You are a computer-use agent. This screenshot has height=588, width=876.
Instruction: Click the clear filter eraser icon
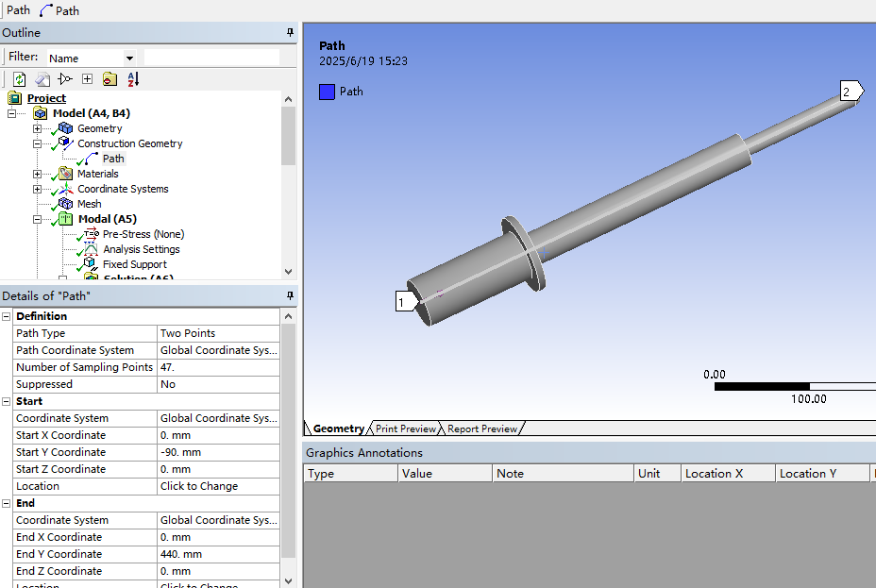(42, 79)
